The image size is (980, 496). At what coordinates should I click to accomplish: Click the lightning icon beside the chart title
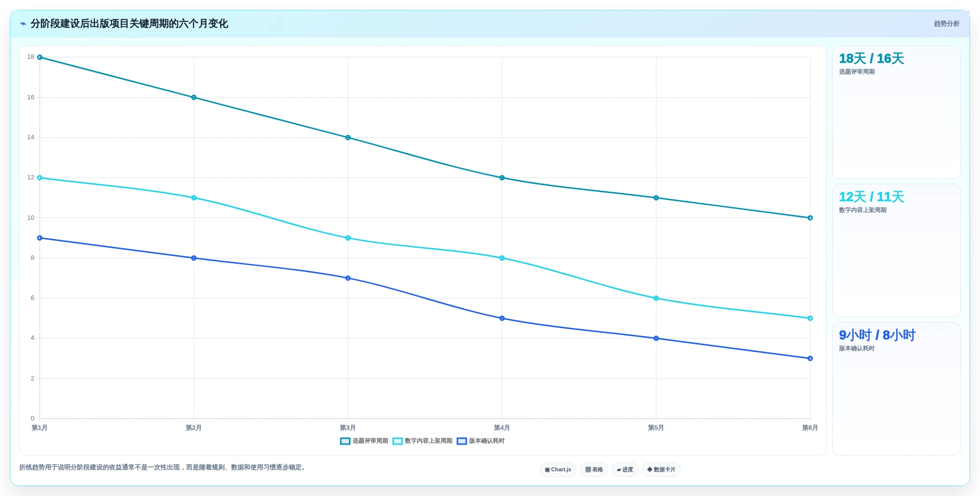coord(23,24)
